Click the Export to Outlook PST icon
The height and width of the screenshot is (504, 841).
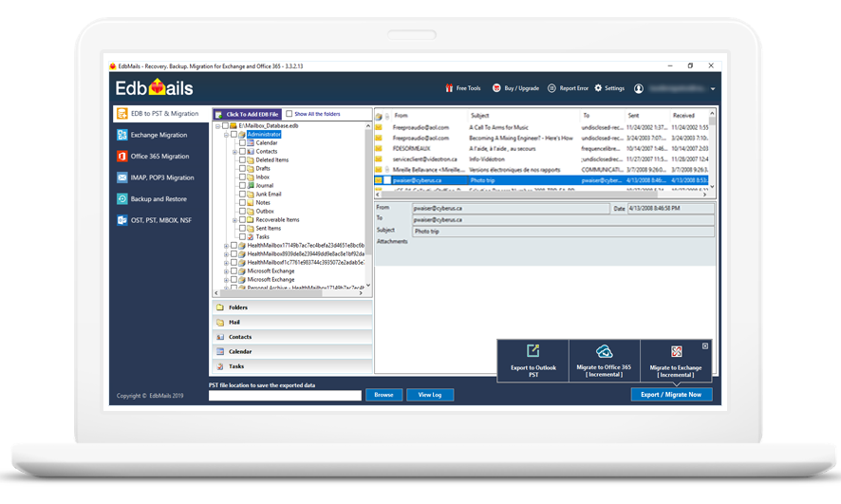[533, 351]
